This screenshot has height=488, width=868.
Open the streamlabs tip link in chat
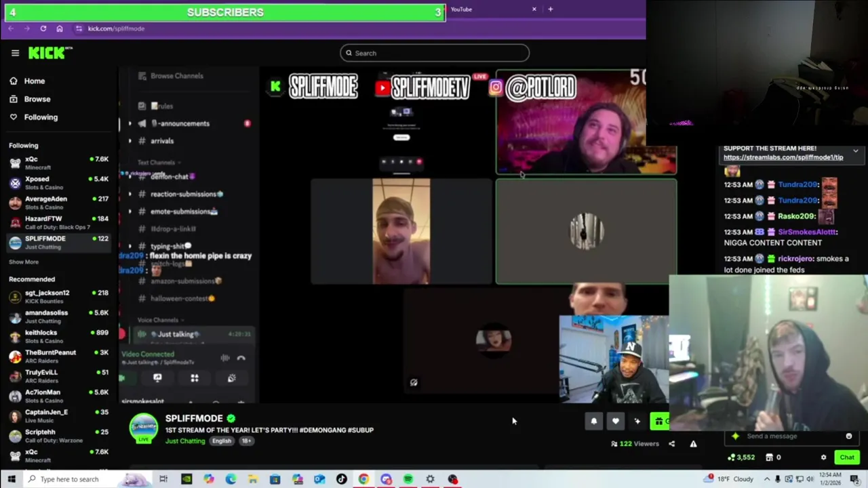tap(783, 157)
